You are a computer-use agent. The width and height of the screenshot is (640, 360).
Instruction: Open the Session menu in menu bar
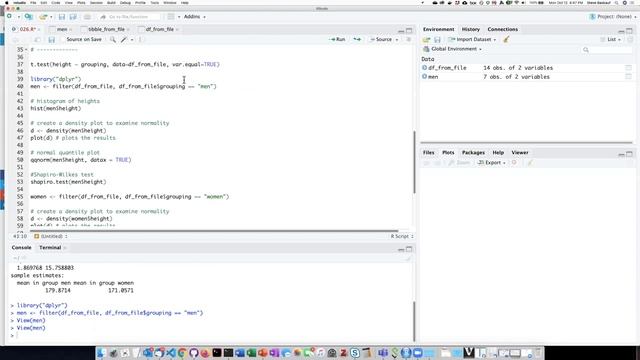(96, 3)
